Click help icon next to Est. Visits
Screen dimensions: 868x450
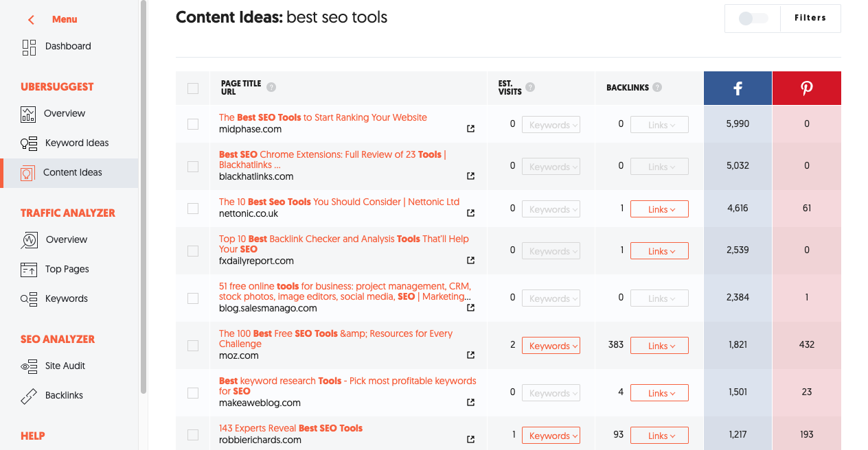pyautogui.click(x=530, y=87)
